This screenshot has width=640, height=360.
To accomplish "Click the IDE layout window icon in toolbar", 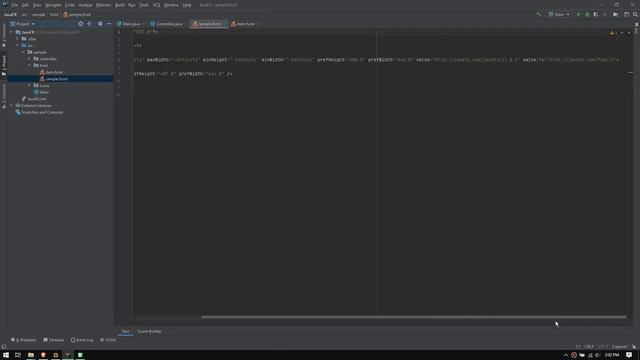I will (627, 14).
